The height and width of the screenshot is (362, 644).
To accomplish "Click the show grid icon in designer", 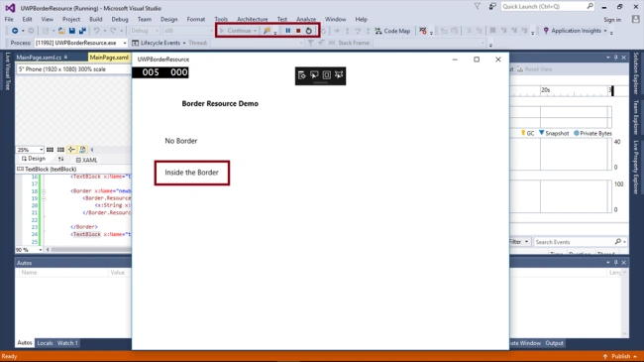I will pyautogui.click(x=50, y=150).
